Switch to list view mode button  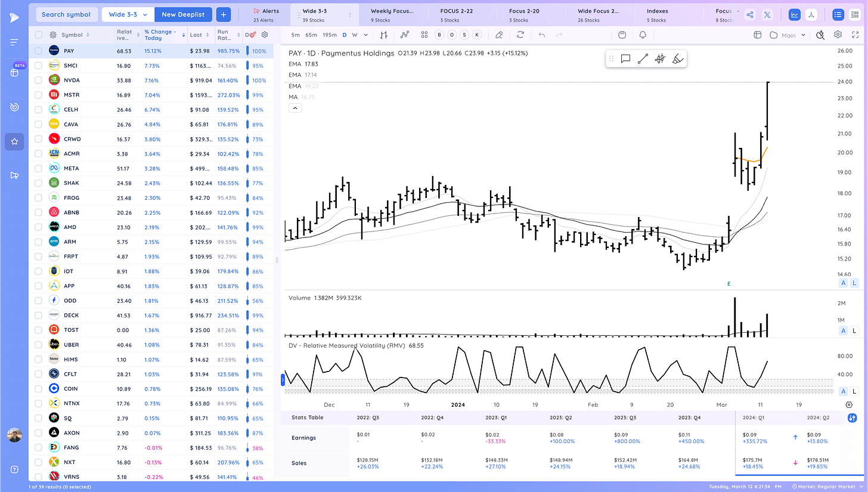(x=838, y=15)
